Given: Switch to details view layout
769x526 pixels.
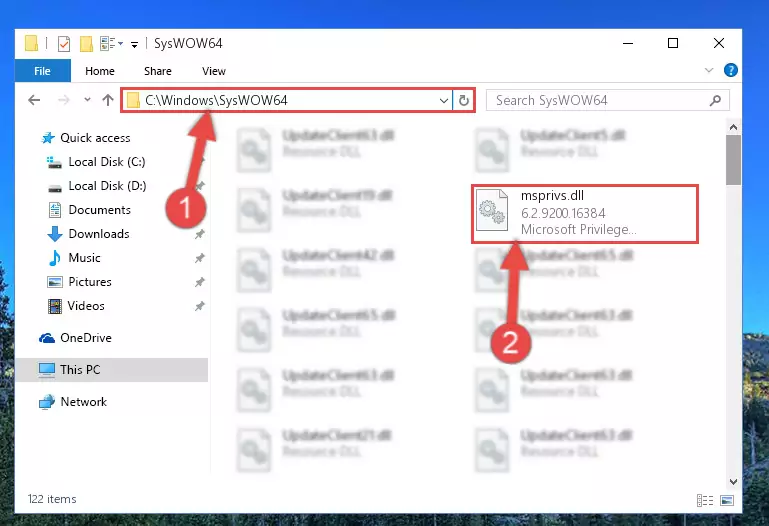Looking at the screenshot, I should [x=705, y=500].
